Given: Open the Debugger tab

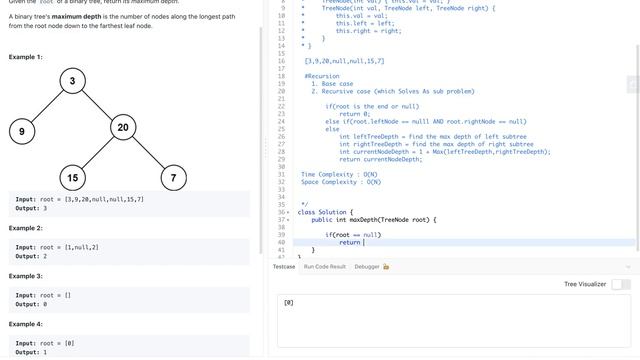Looking at the screenshot, I should coord(367,267).
